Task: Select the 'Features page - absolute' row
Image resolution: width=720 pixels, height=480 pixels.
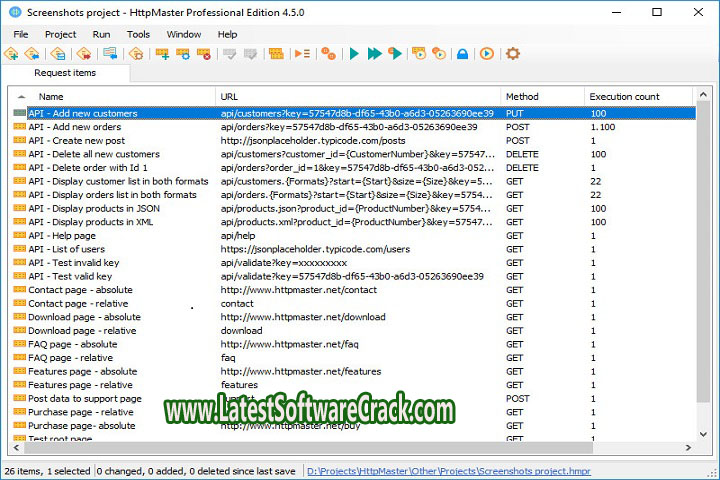Action: pyautogui.click(x=354, y=371)
